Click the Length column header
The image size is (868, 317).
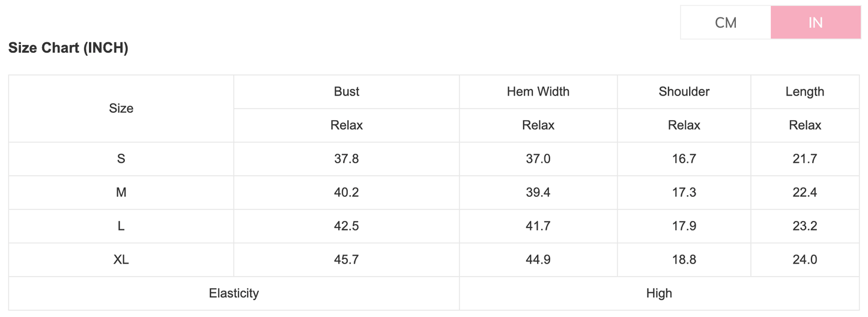(x=804, y=92)
